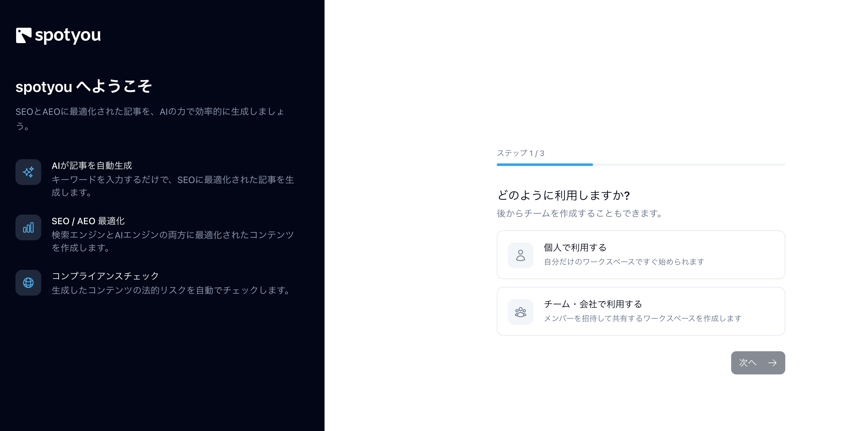The width and height of the screenshot is (868, 431).
Task: Click the SEO / AEO 最適化 title
Action: (x=88, y=221)
